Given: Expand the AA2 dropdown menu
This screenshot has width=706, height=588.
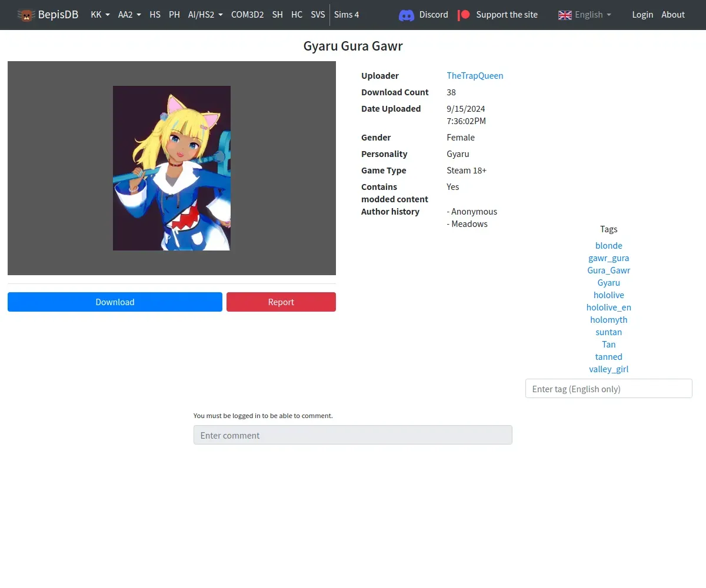Looking at the screenshot, I should (129, 15).
